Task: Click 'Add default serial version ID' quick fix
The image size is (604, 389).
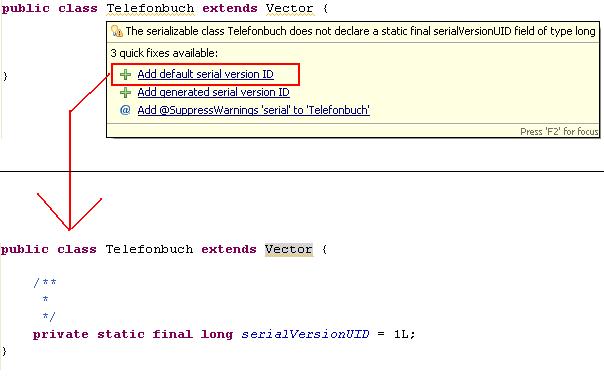Action: pos(205,74)
